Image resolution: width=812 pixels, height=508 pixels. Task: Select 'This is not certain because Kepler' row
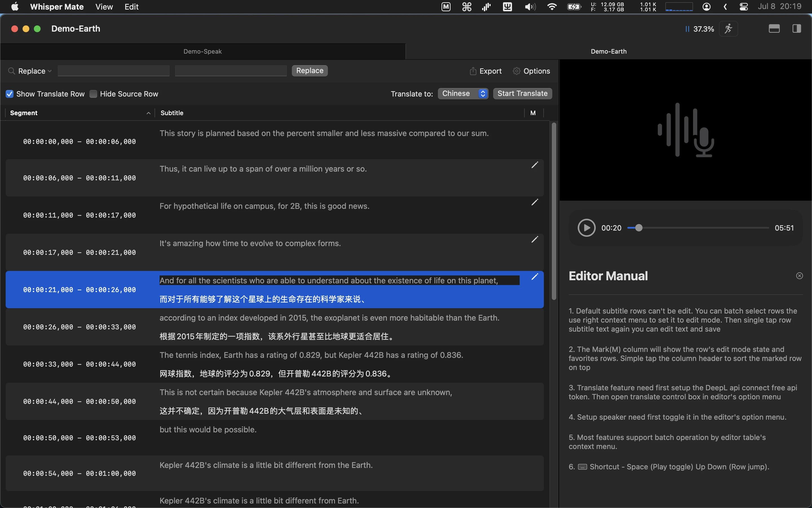click(x=274, y=402)
